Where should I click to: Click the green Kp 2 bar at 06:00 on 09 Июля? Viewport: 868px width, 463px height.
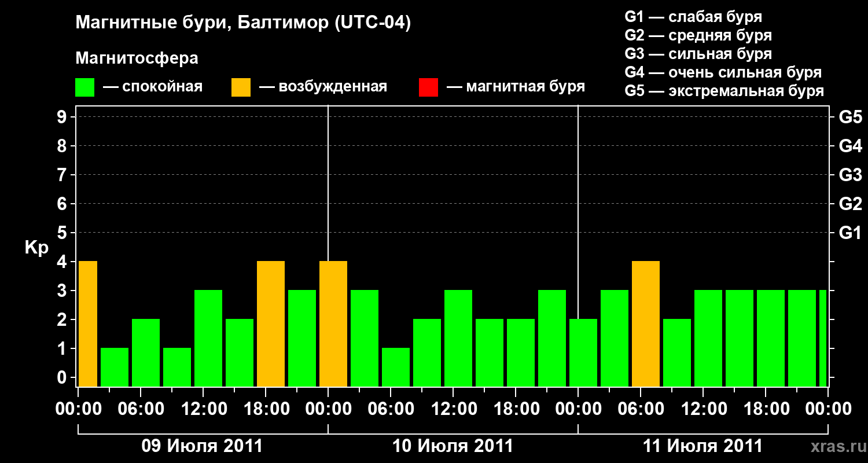coord(146,352)
